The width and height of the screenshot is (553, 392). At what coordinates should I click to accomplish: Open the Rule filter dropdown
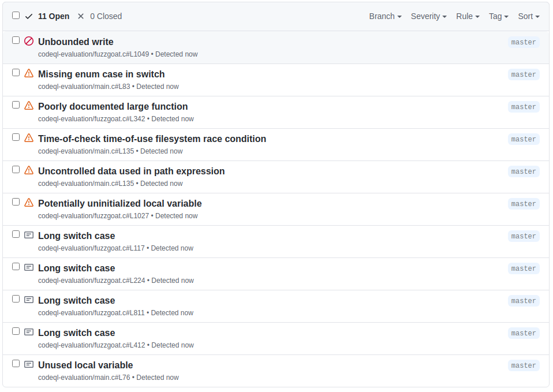point(468,16)
